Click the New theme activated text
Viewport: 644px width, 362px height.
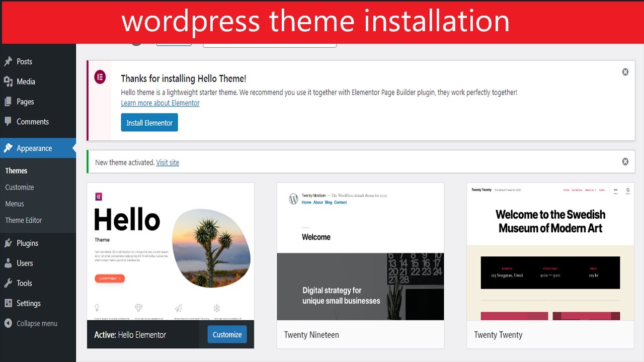125,162
